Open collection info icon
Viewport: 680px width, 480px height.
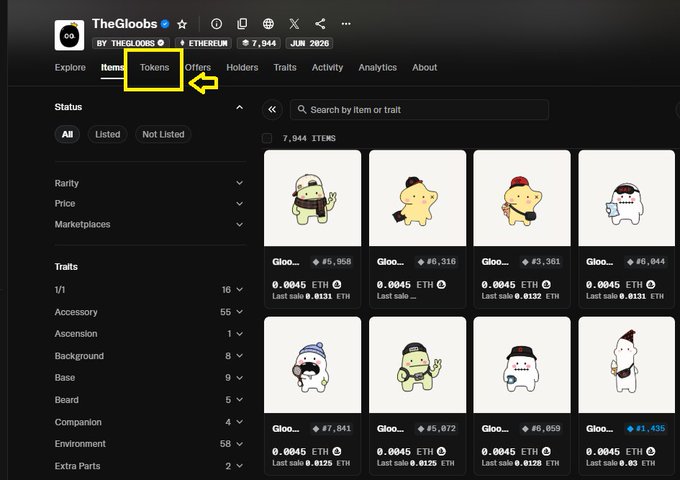216,24
